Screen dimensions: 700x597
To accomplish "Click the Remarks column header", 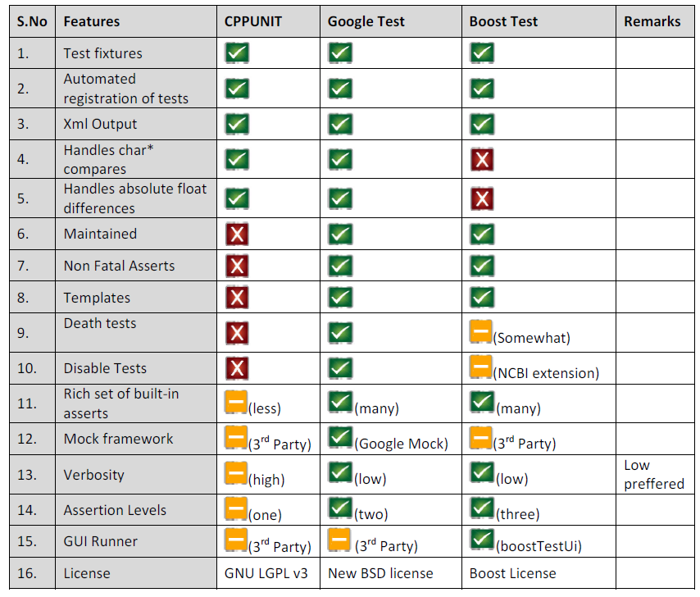I will (652, 22).
